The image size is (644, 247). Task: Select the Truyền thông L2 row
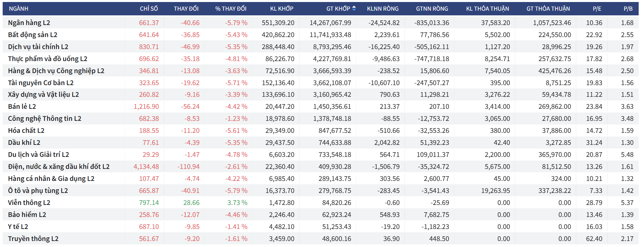tap(33, 239)
